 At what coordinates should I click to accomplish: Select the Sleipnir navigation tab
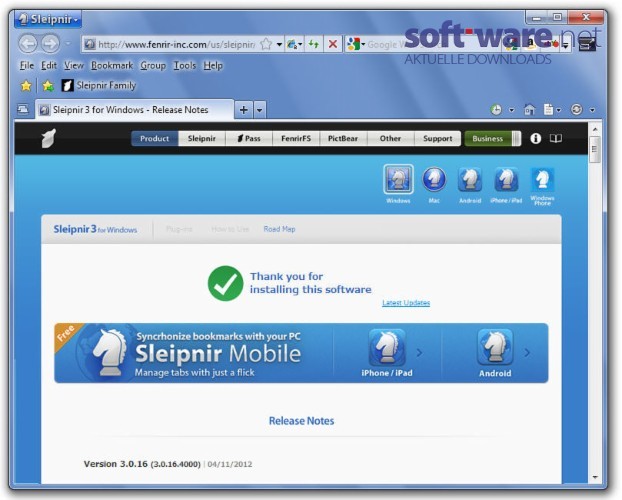(x=202, y=138)
